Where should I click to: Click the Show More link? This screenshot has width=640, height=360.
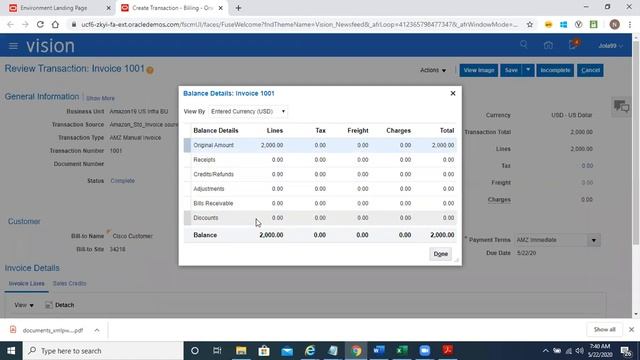(100, 98)
